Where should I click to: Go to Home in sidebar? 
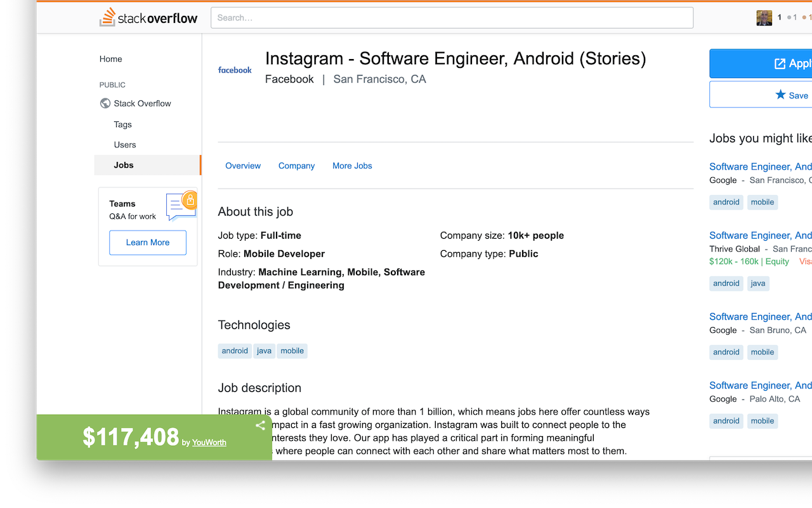[111, 59]
